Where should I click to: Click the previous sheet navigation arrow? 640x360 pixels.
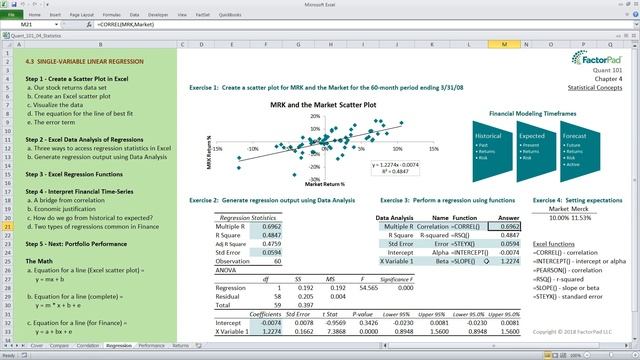point(11,345)
